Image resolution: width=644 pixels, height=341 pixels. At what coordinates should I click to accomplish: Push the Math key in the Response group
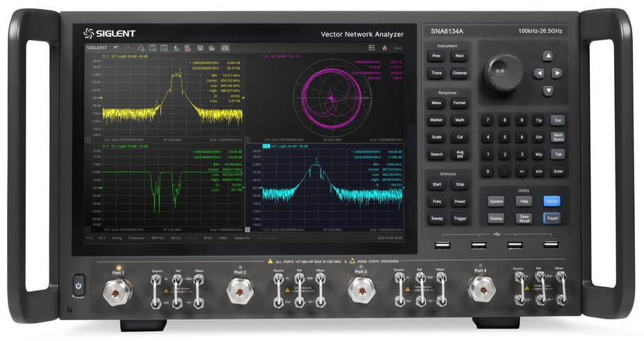(x=459, y=120)
